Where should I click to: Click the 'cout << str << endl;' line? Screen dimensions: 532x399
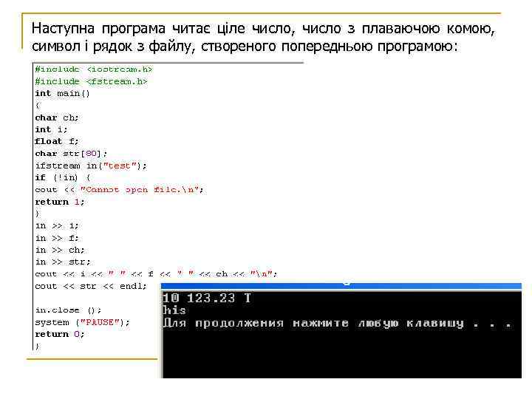tap(91, 286)
